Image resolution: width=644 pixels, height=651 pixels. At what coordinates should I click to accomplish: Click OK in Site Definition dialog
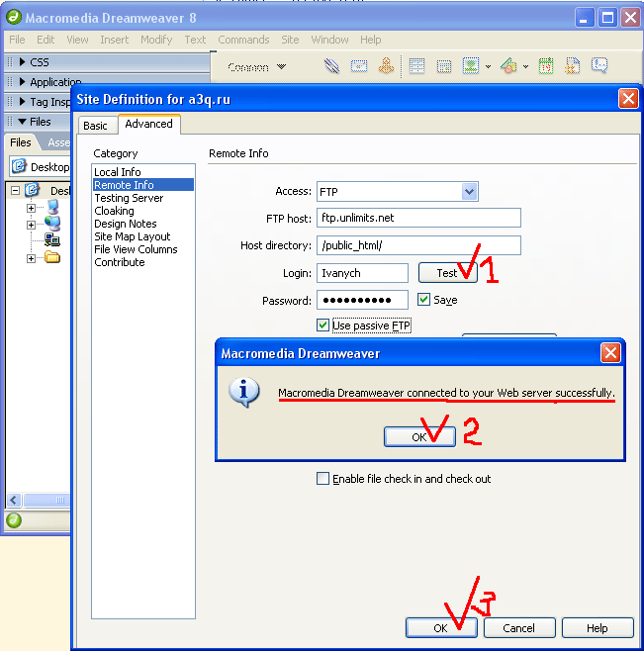tap(441, 627)
